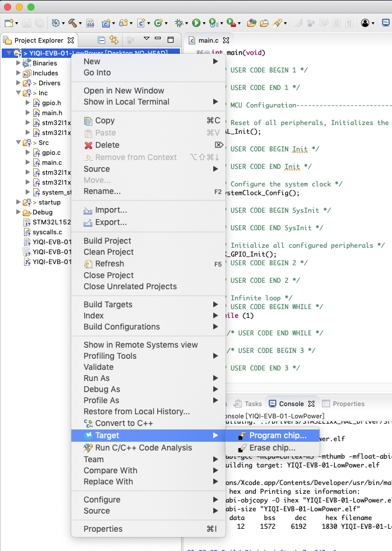This screenshot has height=551, width=392.
Task: Click the binary 010 toolbar icon
Action: [x=91, y=23]
